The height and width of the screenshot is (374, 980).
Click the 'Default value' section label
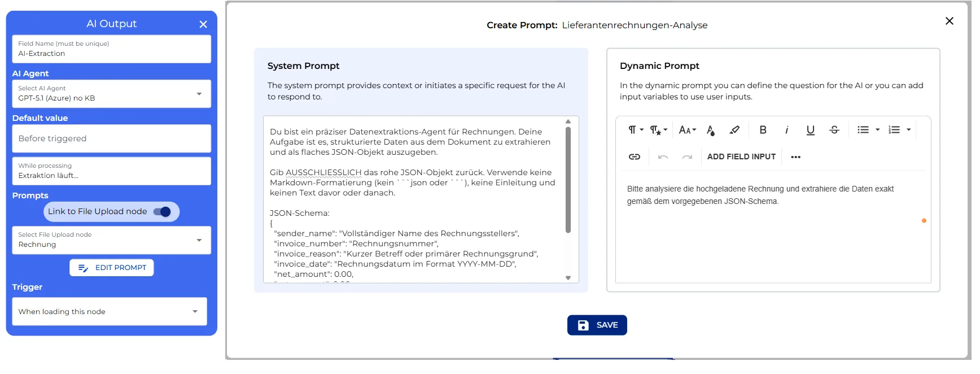point(40,118)
